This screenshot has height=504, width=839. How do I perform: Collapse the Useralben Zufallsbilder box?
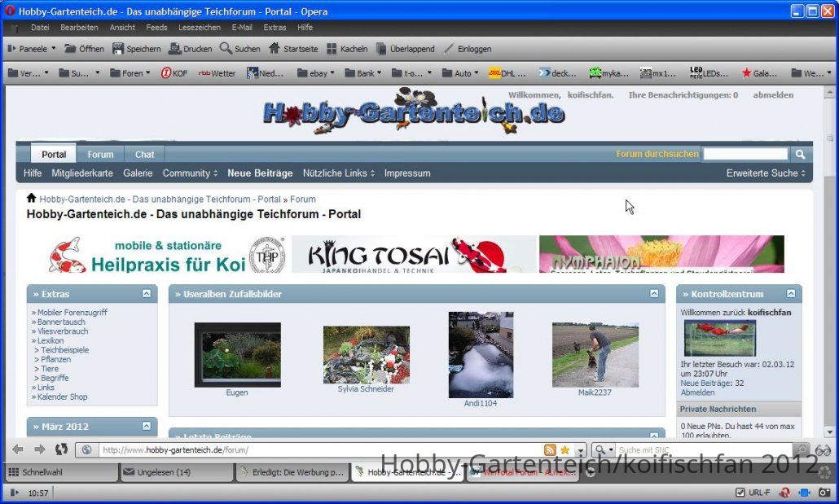[x=654, y=293]
